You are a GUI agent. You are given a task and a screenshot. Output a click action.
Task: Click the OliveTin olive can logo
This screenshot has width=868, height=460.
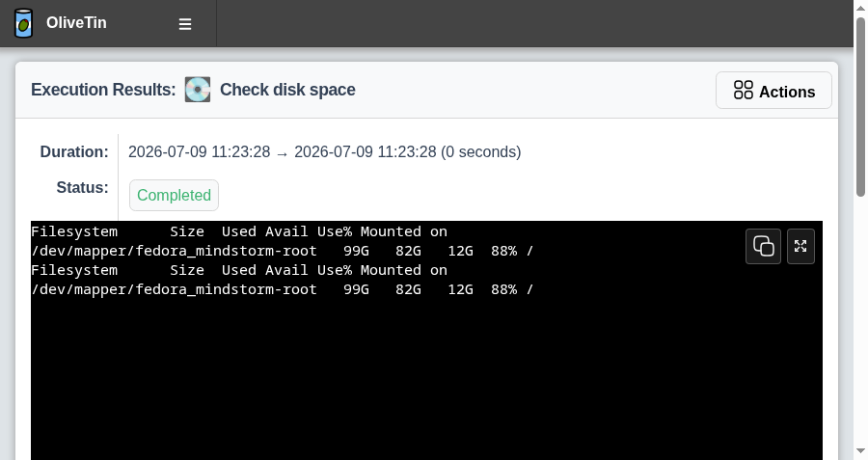coord(23,23)
